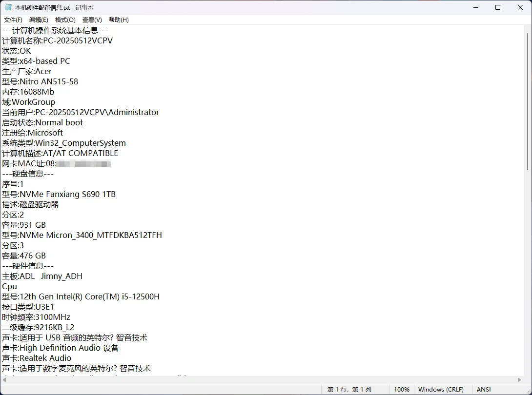532x395 pixels.
Task: Open the 查看(V) menu
Action: tap(92, 20)
